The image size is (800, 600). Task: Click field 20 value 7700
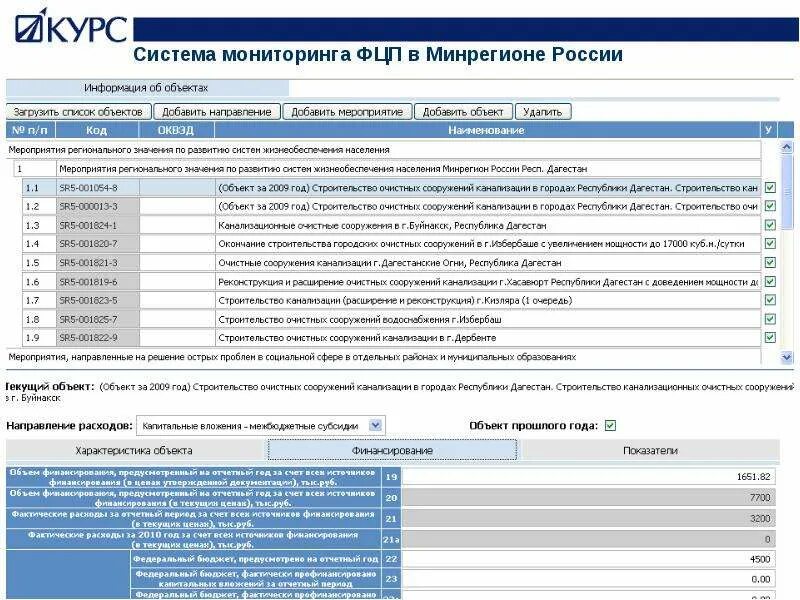[589, 497]
